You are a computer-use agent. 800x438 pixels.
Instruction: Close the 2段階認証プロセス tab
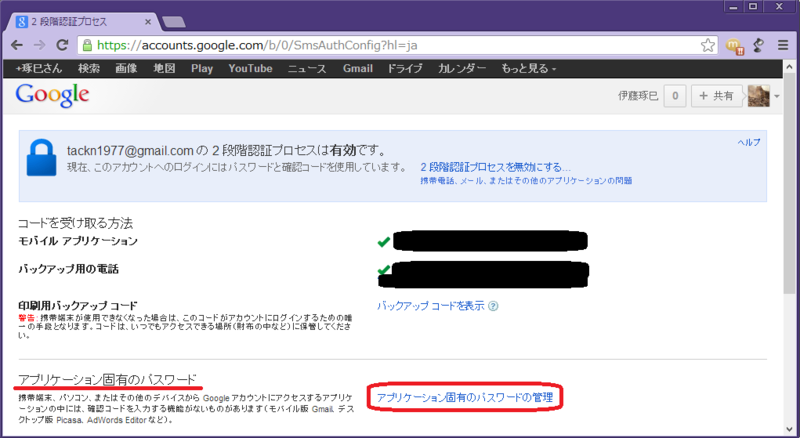(148, 22)
